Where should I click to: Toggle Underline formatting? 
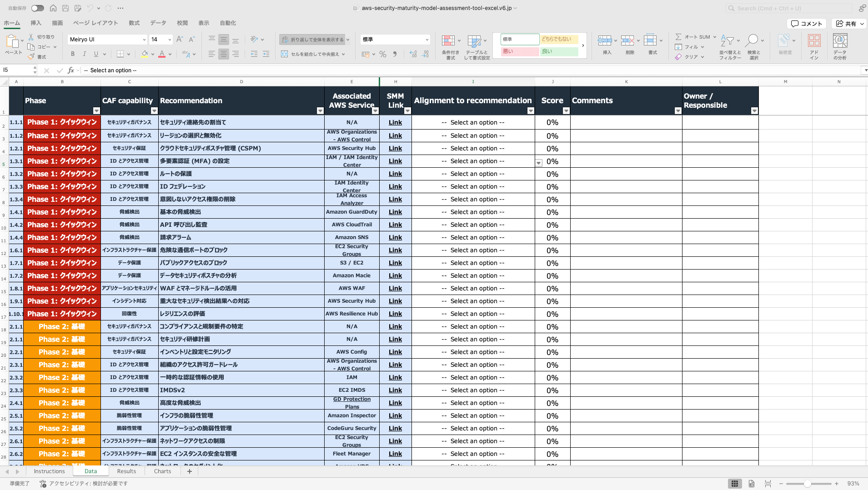click(x=96, y=54)
